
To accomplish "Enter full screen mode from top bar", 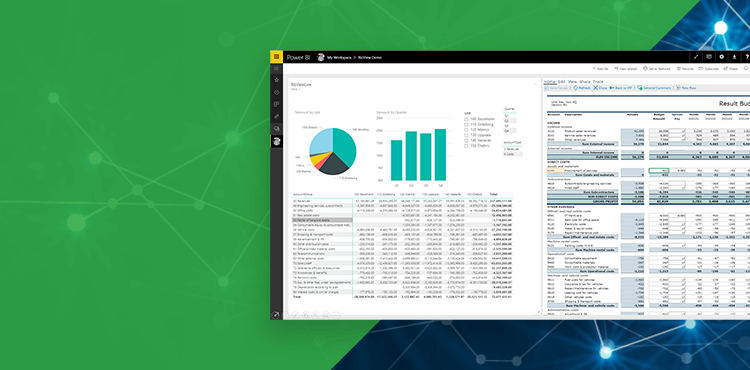I will pyautogui.click(x=696, y=57).
